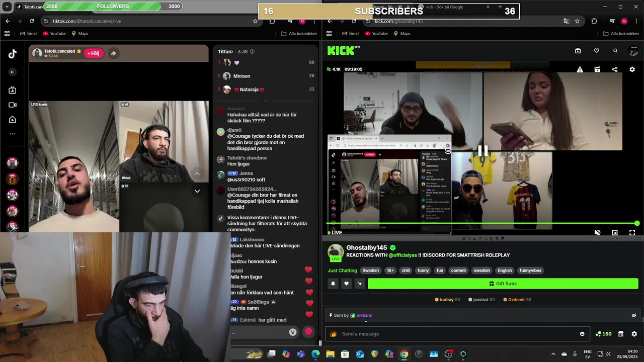644x362 pixels.
Task: Open the TikTok LIVE TV icon
Action: point(13,90)
